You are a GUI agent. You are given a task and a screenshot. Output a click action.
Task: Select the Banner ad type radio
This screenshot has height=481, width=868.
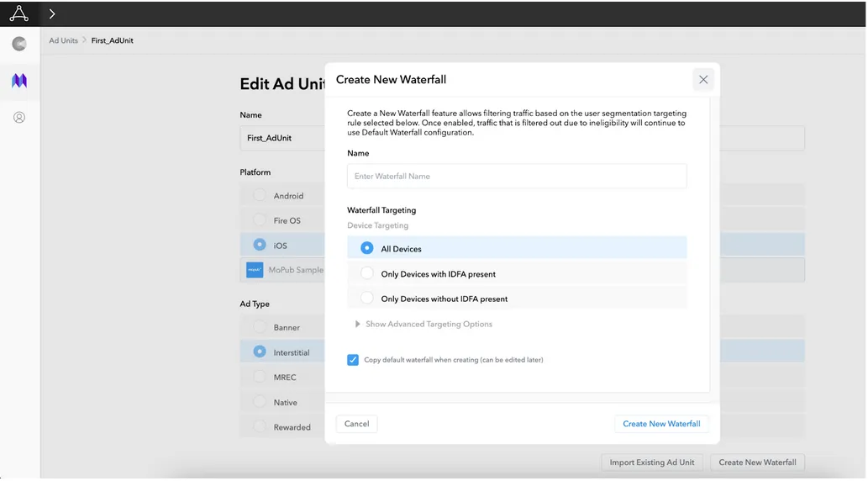coord(259,327)
